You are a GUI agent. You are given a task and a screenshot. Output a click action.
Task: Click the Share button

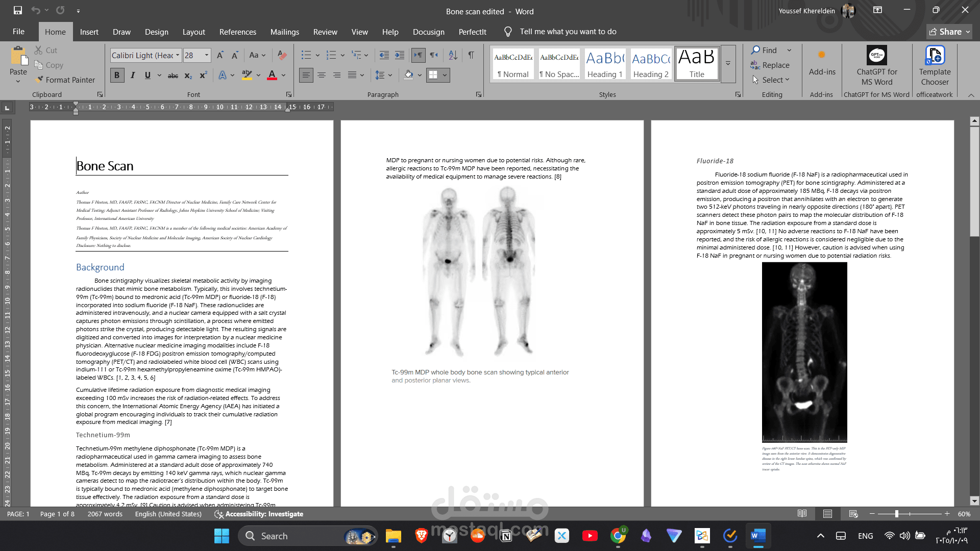point(949,32)
